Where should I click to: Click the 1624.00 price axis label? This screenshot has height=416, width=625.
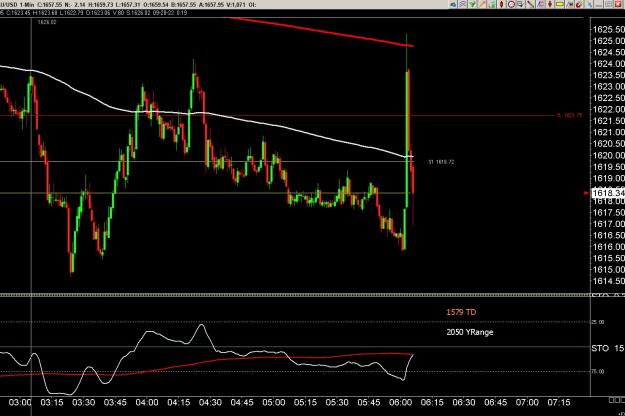[x=609, y=64]
